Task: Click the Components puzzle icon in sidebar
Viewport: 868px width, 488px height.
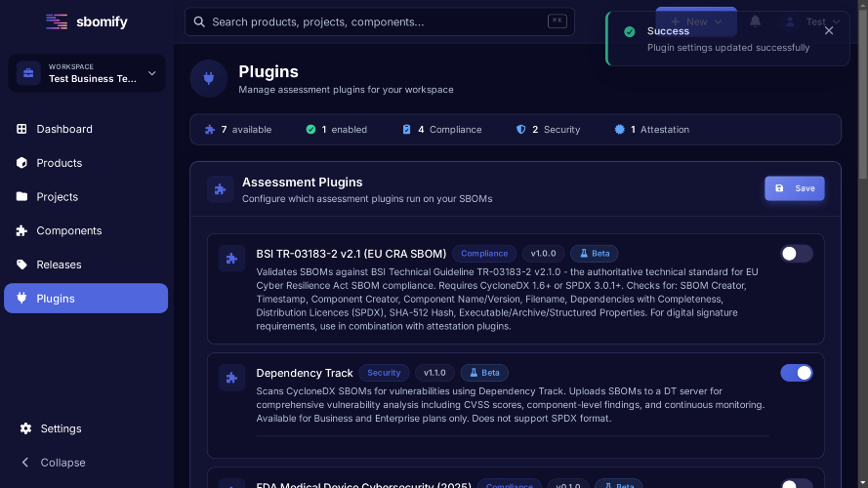Action: 21,230
